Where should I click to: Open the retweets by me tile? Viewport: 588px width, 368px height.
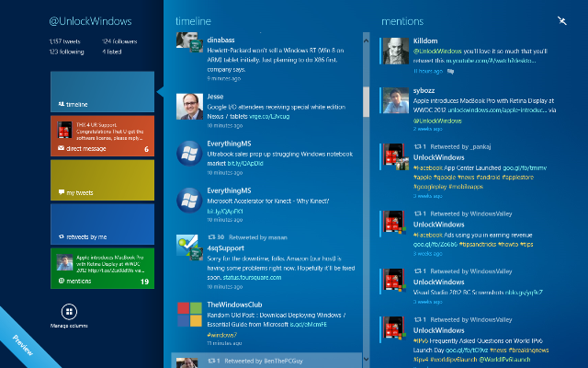click(x=102, y=224)
